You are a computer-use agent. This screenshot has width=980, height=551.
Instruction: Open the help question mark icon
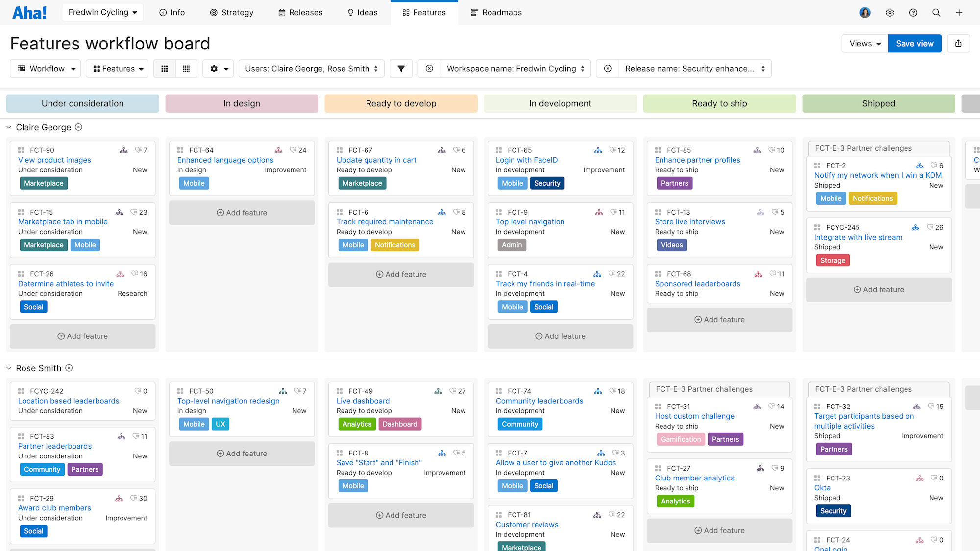(913, 12)
